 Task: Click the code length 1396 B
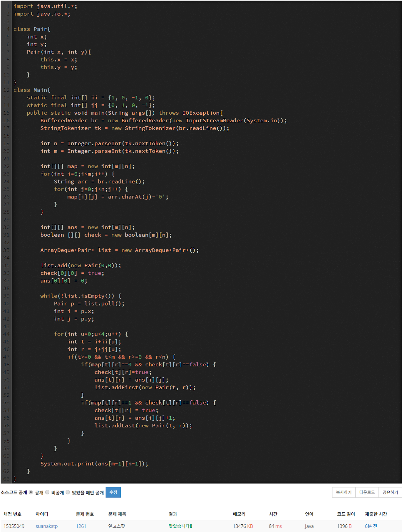pyautogui.click(x=344, y=526)
